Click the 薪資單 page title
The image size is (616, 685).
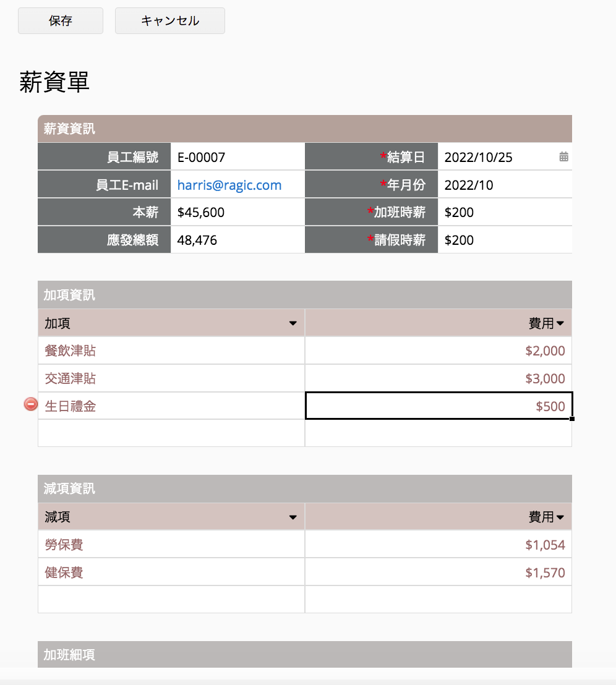click(54, 82)
